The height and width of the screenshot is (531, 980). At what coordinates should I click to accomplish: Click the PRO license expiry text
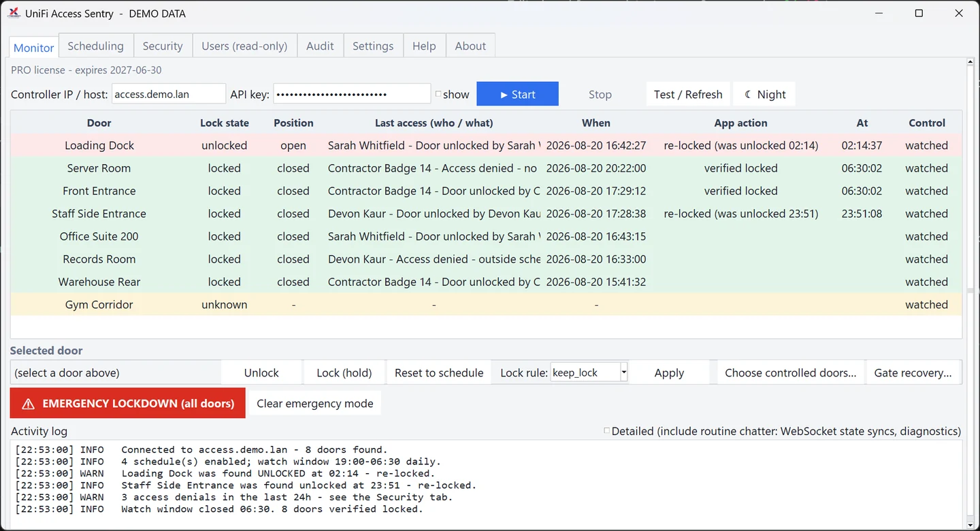86,70
